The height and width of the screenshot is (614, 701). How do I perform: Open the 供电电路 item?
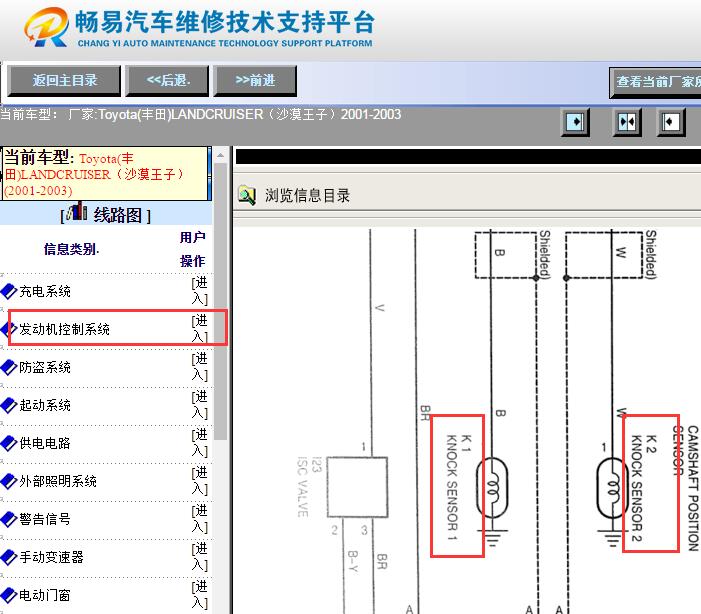pos(45,444)
